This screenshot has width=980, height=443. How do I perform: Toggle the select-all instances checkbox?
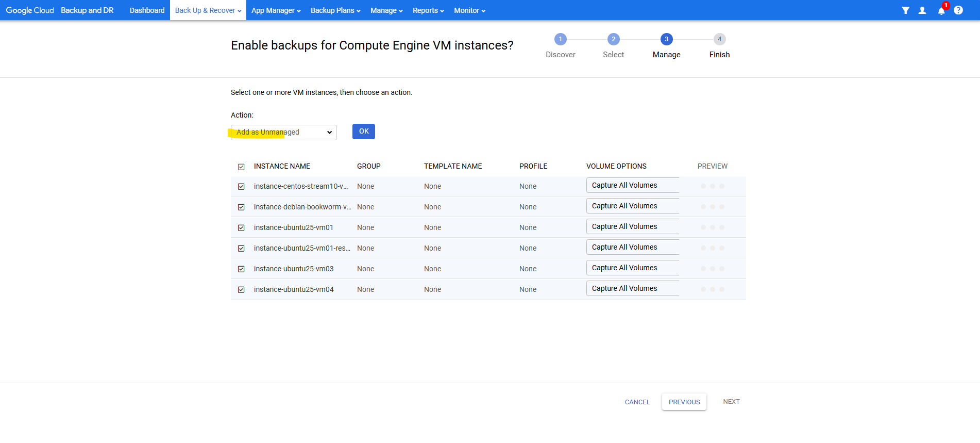click(x=241, y=167)
